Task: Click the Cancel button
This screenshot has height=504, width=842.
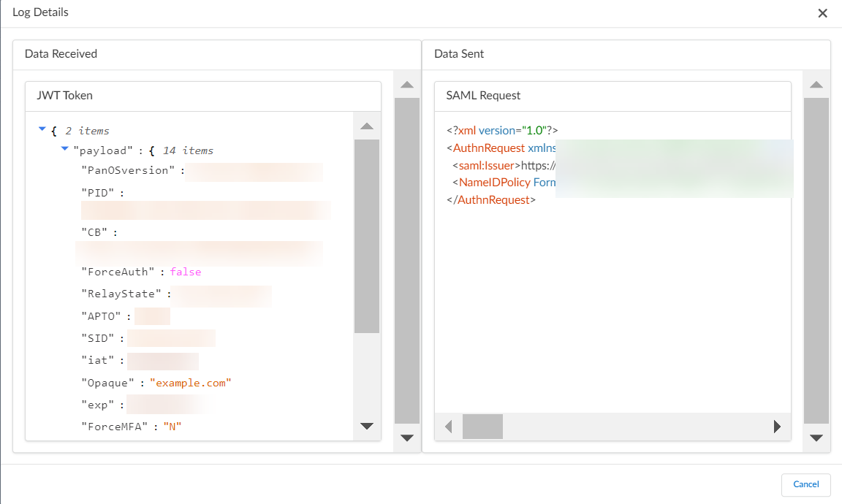Action: tap(805, 484)
